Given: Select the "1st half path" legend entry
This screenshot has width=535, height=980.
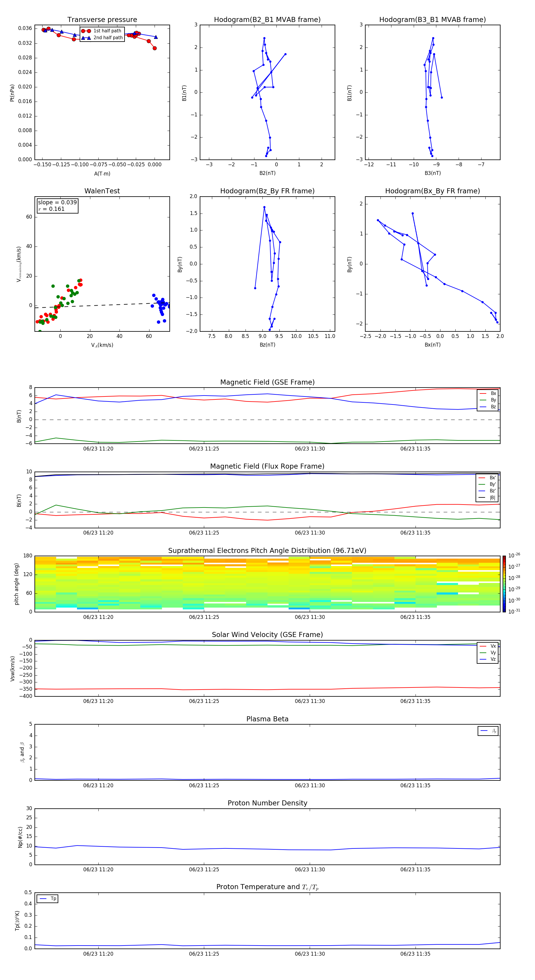Looking at the screenshot, I should (x=102, y=31).
